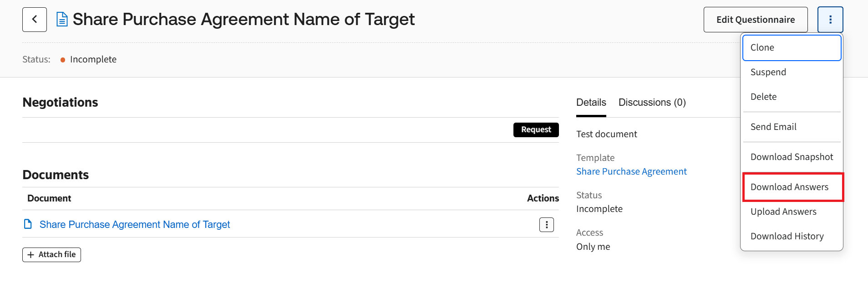
Task: Open the document row actions kebab menu
Action: click(546, 225)
